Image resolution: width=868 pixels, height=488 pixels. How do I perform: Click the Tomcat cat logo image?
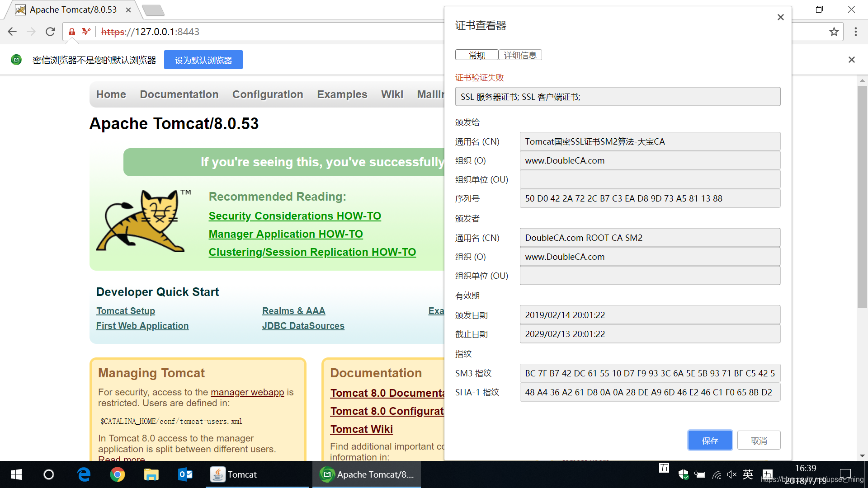[144, 221]
